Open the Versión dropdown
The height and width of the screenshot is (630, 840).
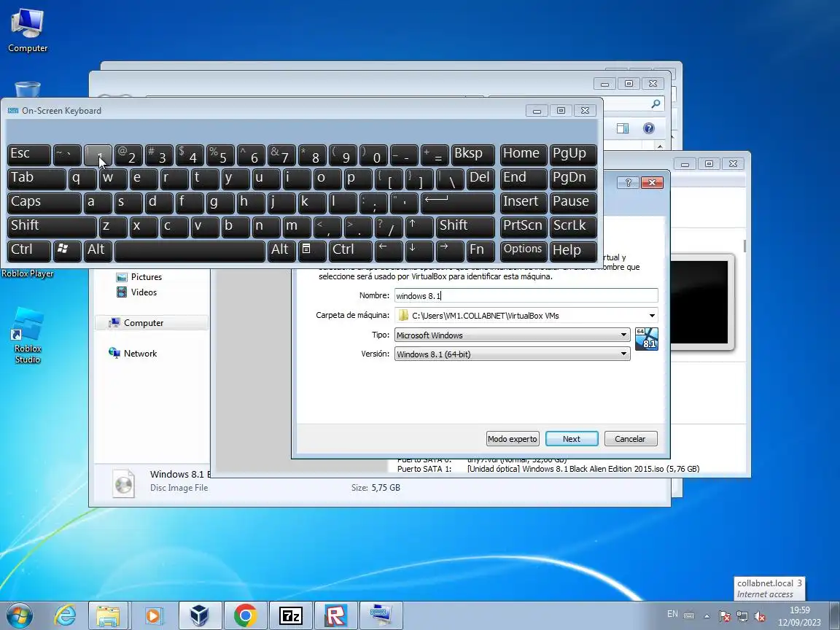pyautogui.click(x=512, y=354)
